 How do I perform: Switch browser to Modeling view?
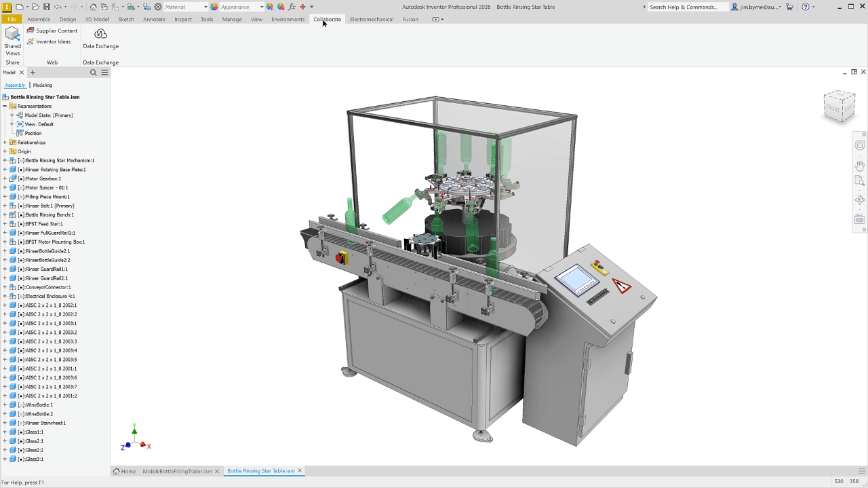click(43, 86)
